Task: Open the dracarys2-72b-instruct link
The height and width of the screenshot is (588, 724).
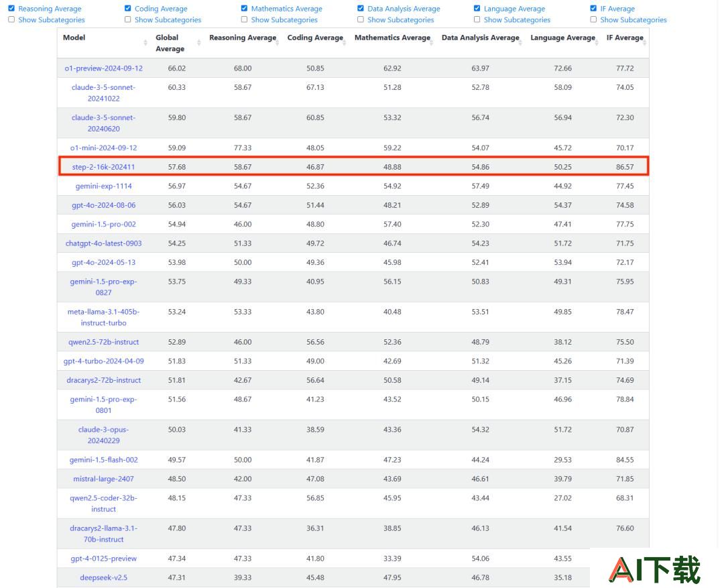Action: click(103, 380)
